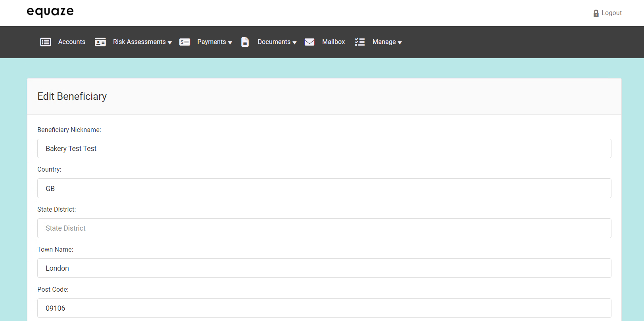Open the Accounts menu item
The height and width of the screenshot is (321, 644).
click(71, 42)
